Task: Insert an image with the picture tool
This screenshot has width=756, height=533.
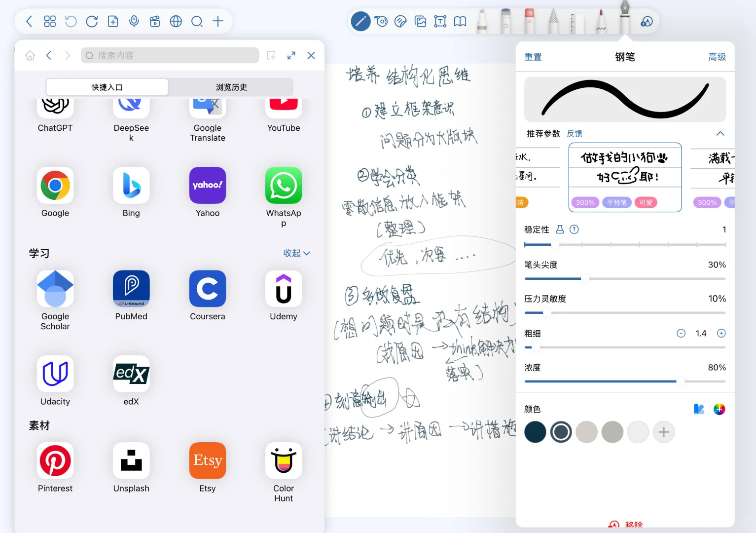Action: click(421, 21)
